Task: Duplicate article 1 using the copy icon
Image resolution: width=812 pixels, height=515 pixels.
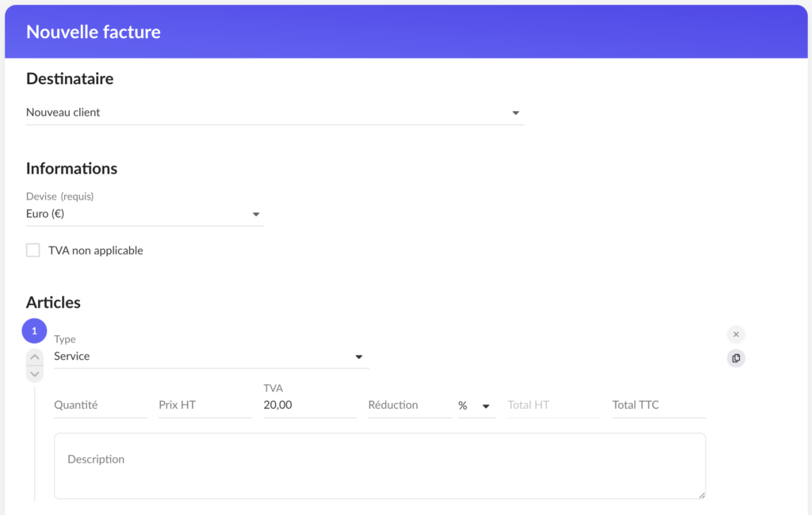Action: coord(736,358)
